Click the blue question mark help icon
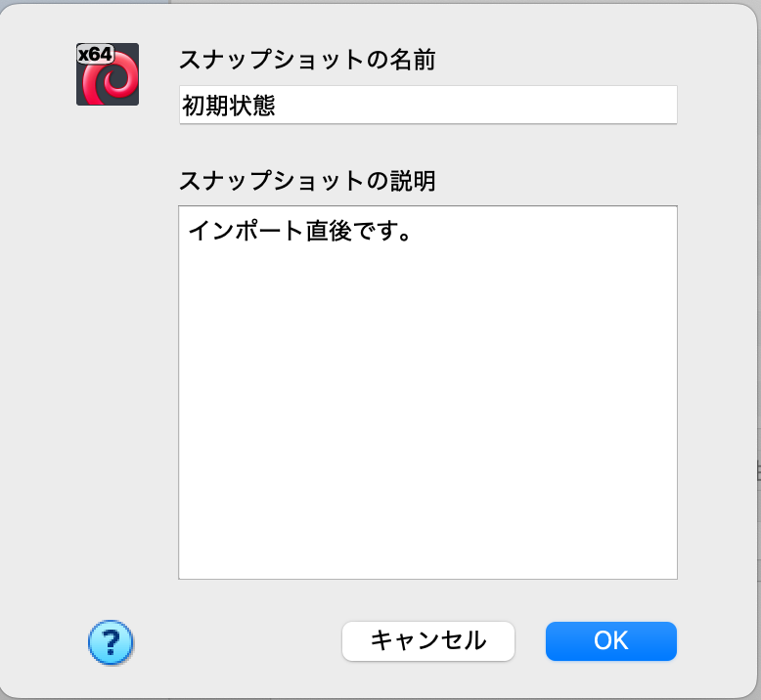This screenshot has width=761, height=700. pos(111,642)
